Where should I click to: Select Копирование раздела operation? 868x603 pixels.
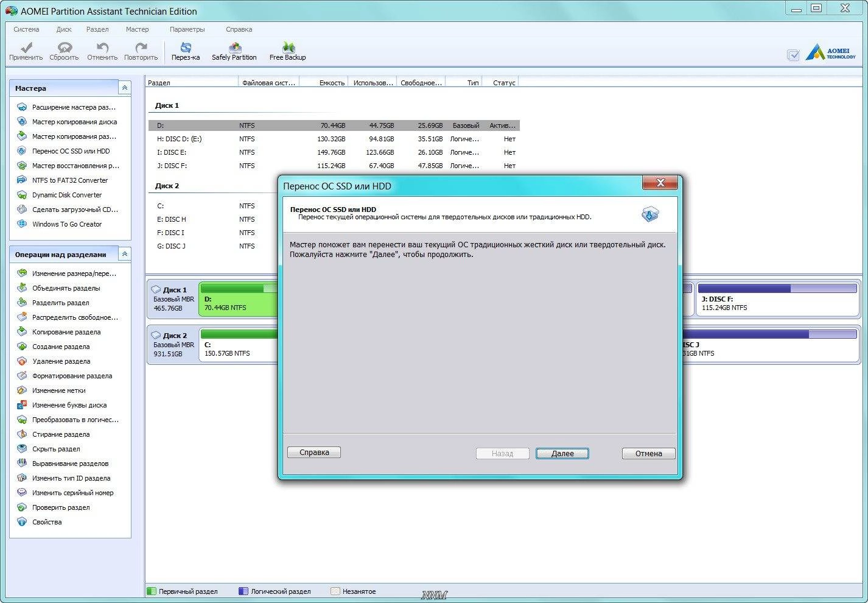59,332
